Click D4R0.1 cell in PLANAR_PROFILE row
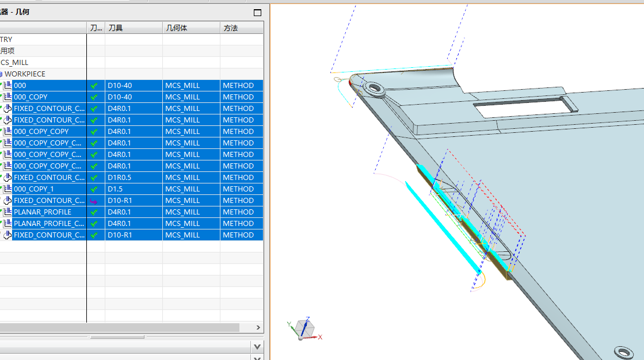 tap(134, 212)
